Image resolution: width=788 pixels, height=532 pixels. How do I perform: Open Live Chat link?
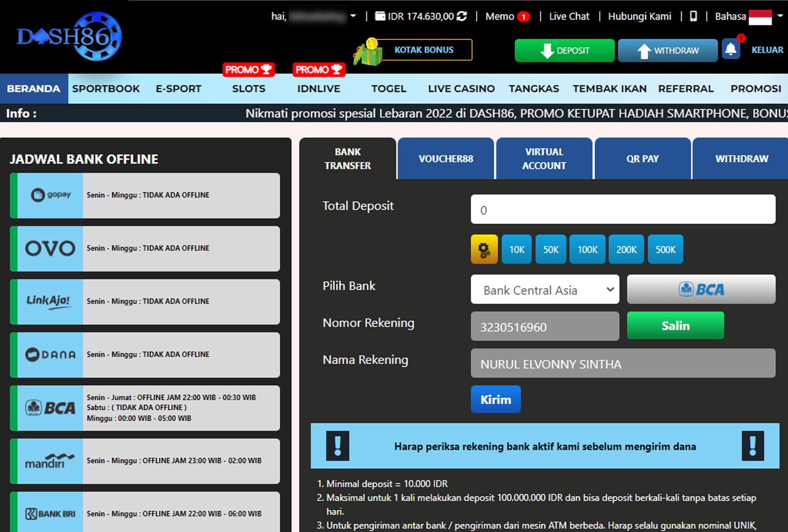pyautogui.click(x=569, y=16)
